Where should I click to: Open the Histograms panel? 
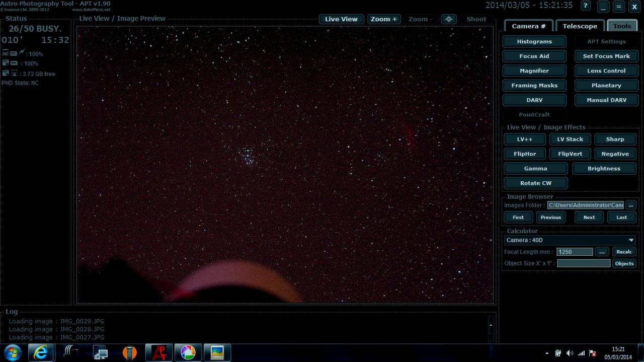(534, 41)
